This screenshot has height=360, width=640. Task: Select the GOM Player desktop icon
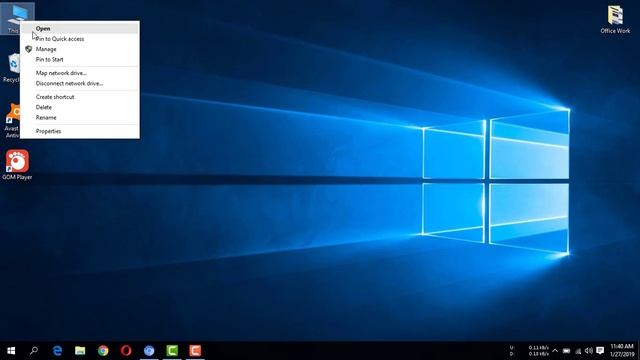[17, 164]
